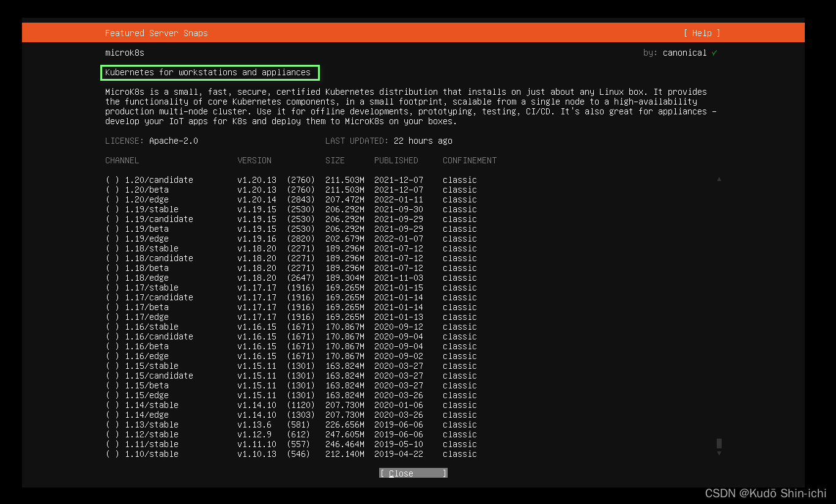
Task: Click size 246.464M cell
Action: tap(345, 444)
